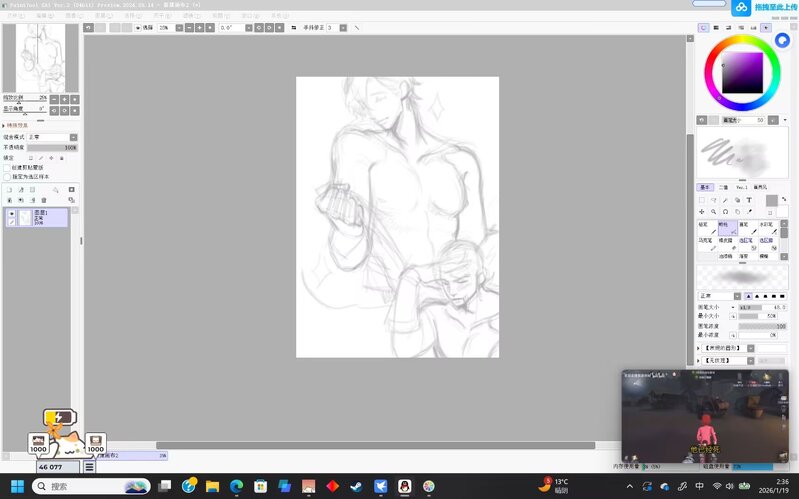The height and width of the screenshot is (499, 799).
Task: Click the navigator canvas thumbnail
Action: (40, 58)
